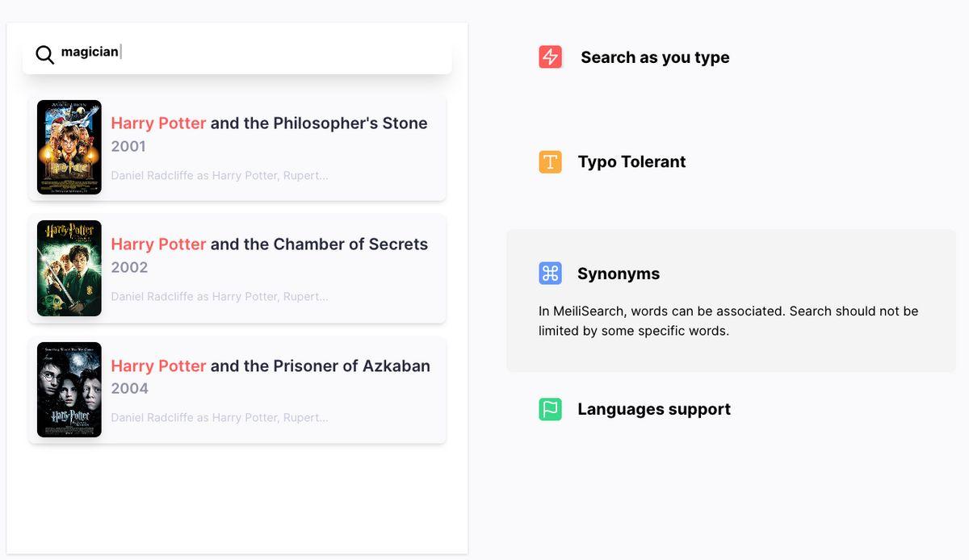Open Harry Potter and the Prisoner of Azkaban title

click(271, 366)
